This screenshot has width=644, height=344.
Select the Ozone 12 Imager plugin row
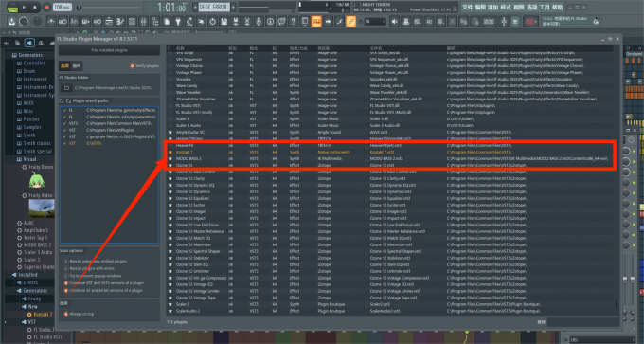tap(390, 211)
